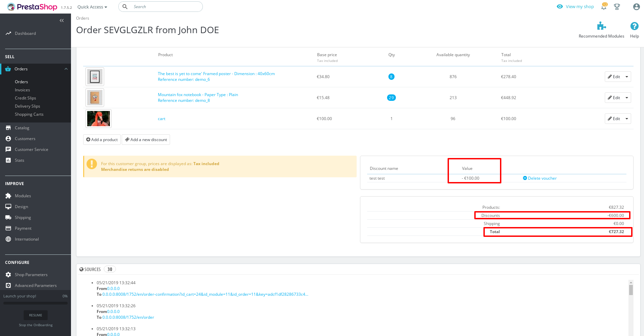Screen dimensions: 644x336
Task: Click Delete voucher link
Action: (x=540, y=178)
